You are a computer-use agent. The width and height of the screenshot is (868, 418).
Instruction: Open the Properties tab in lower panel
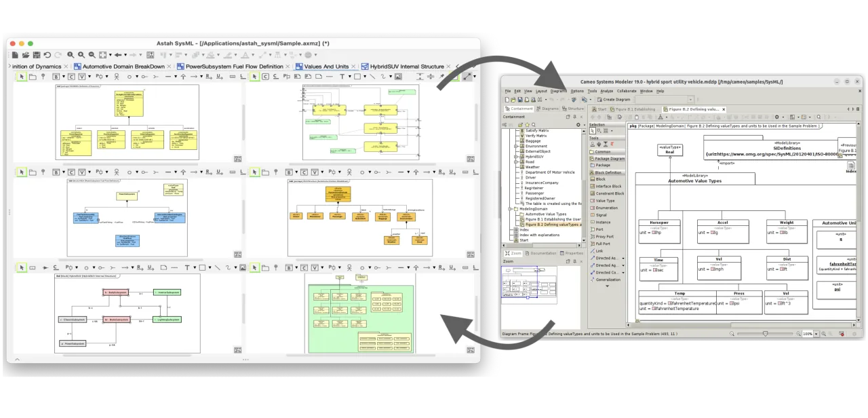coord(571,253)
